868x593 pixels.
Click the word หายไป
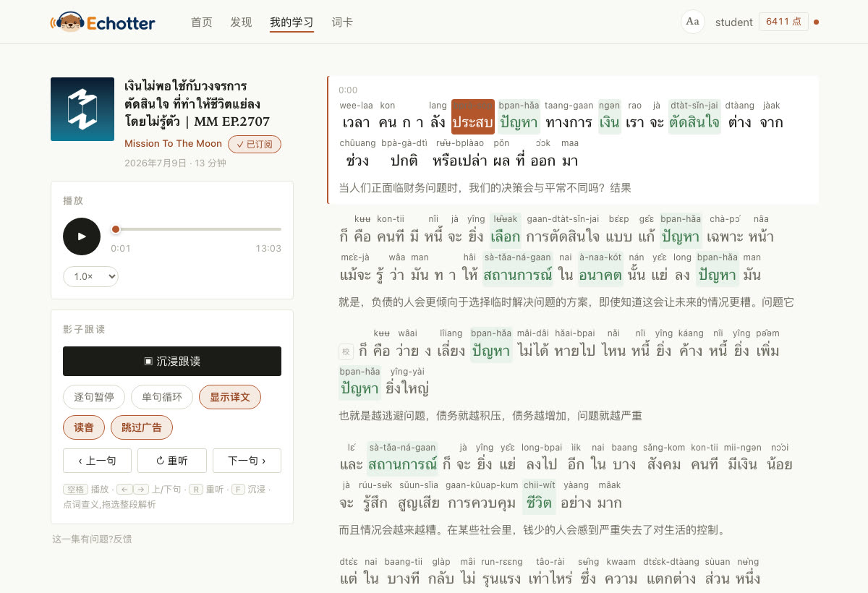[575, 345]
